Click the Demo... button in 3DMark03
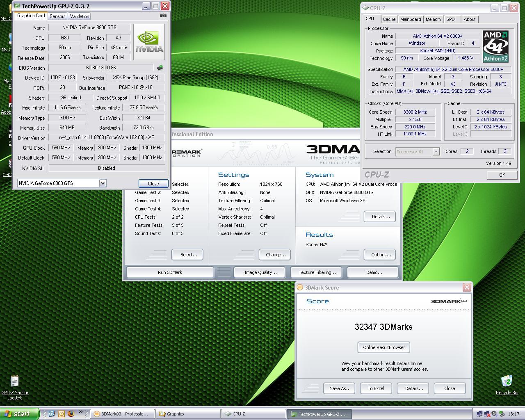The width and height of the screenshot is (525, 420). [x=373, y=272]
